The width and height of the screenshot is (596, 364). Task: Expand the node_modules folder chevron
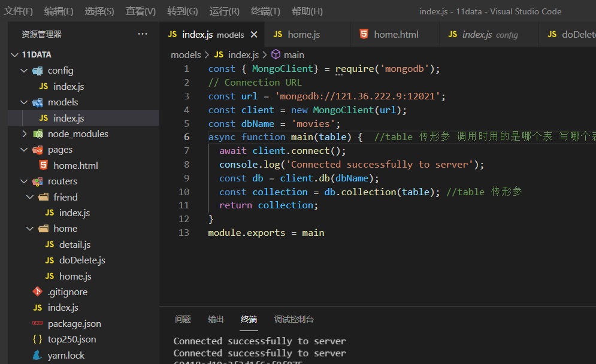pos(24,134)
